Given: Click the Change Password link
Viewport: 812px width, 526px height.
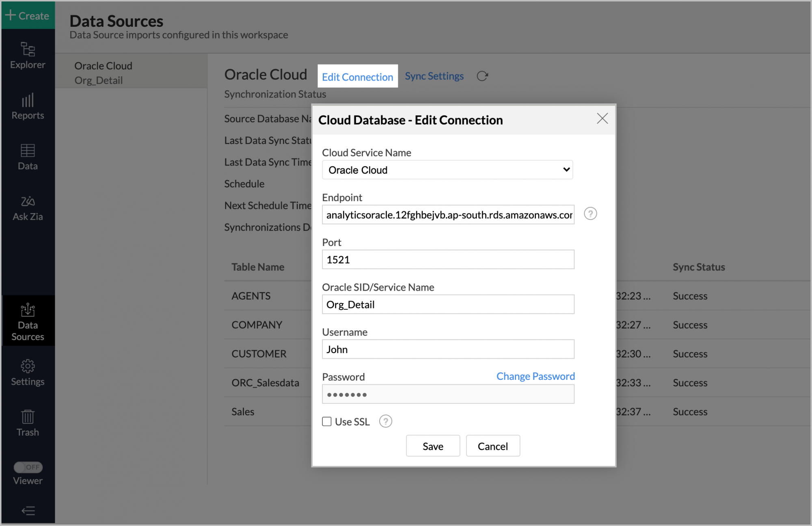Looking at the screenshot, I should coord(535,376).
